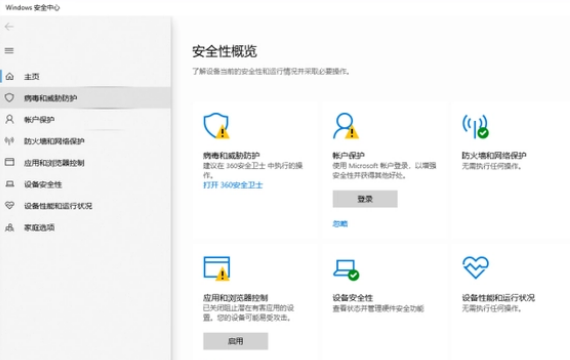Screen dimensions: 570x360
Task: Click the 病毒和威胁防护 tile heading
Action: 232,156
